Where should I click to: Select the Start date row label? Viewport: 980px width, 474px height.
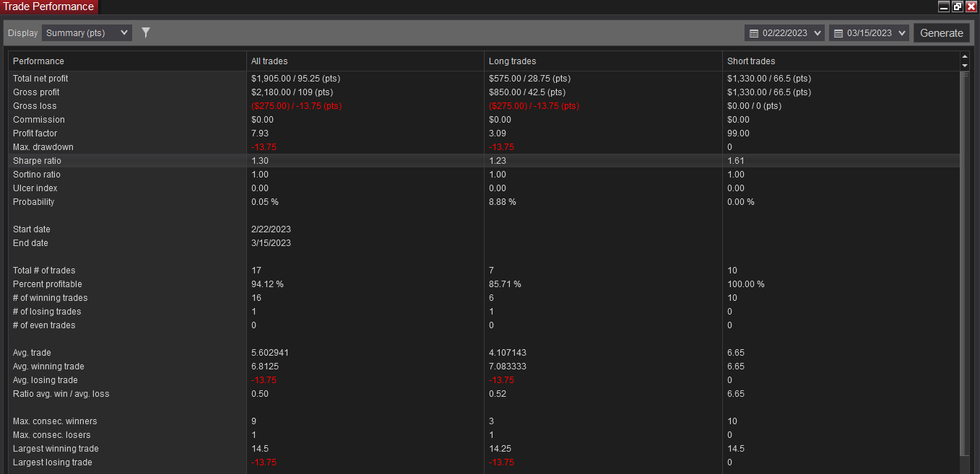pos(30,229)
